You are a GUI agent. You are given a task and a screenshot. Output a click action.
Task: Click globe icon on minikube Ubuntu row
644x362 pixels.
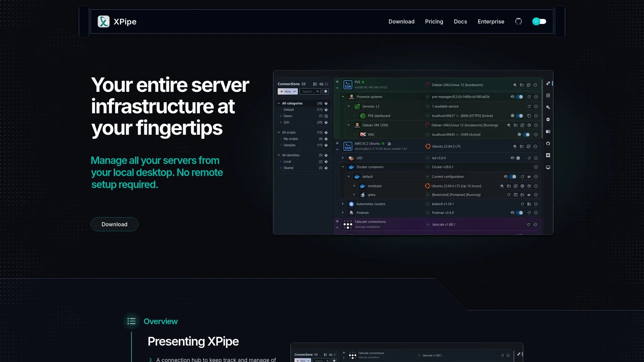click(522, 186)
